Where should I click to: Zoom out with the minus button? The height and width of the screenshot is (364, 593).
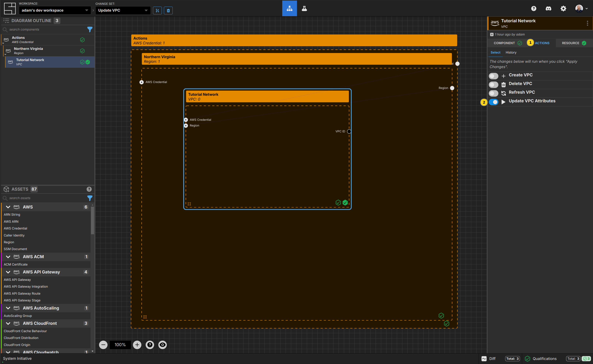click(103, 345)
